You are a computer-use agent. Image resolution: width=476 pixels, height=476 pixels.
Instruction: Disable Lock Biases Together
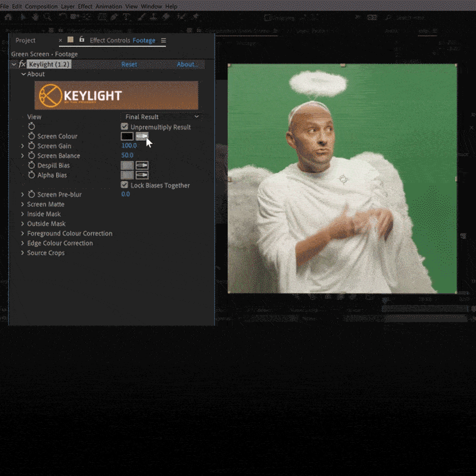point(124,185)
